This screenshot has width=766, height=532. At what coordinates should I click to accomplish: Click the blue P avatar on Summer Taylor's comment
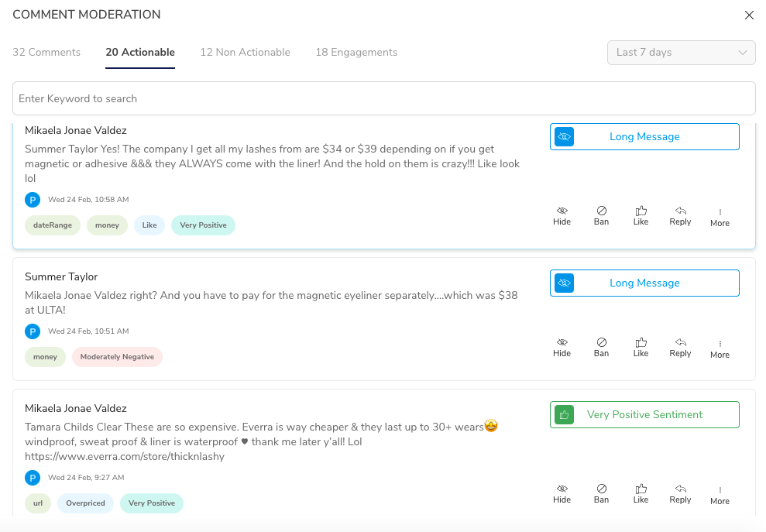[x=33, y=331]
